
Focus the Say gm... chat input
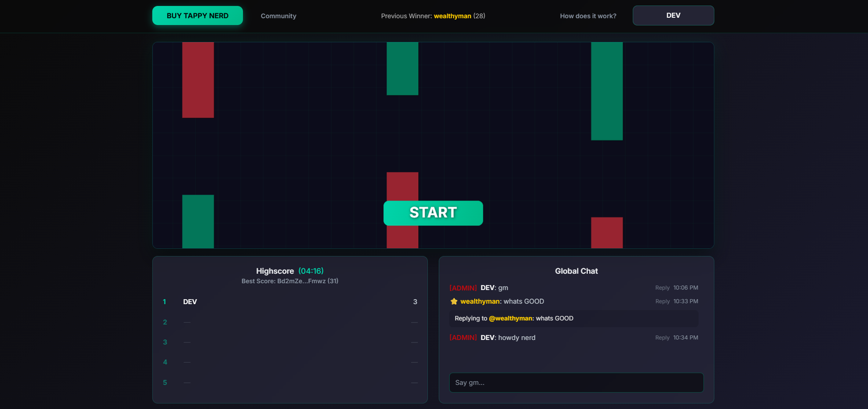(576, 382)
